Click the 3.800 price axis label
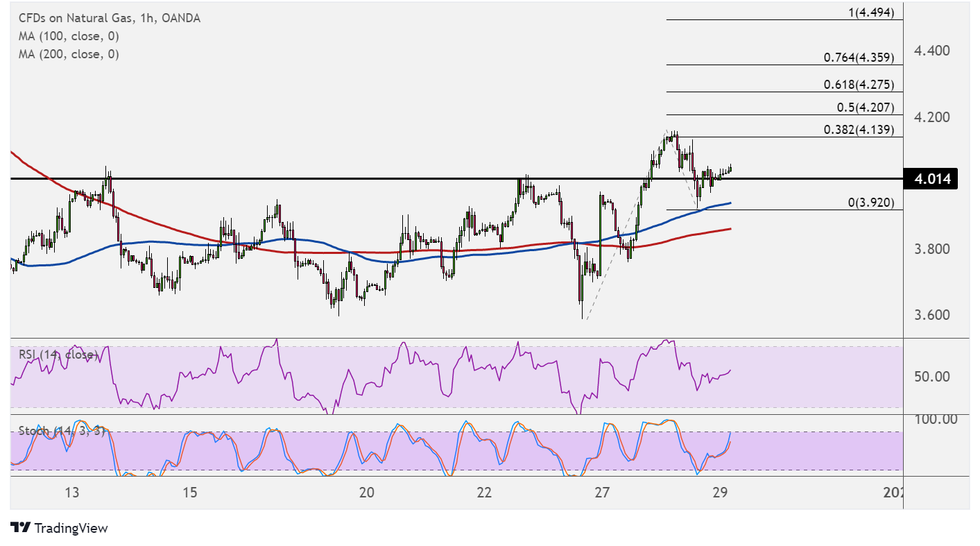Screen dimensions: 980x546 coord(931,248)
